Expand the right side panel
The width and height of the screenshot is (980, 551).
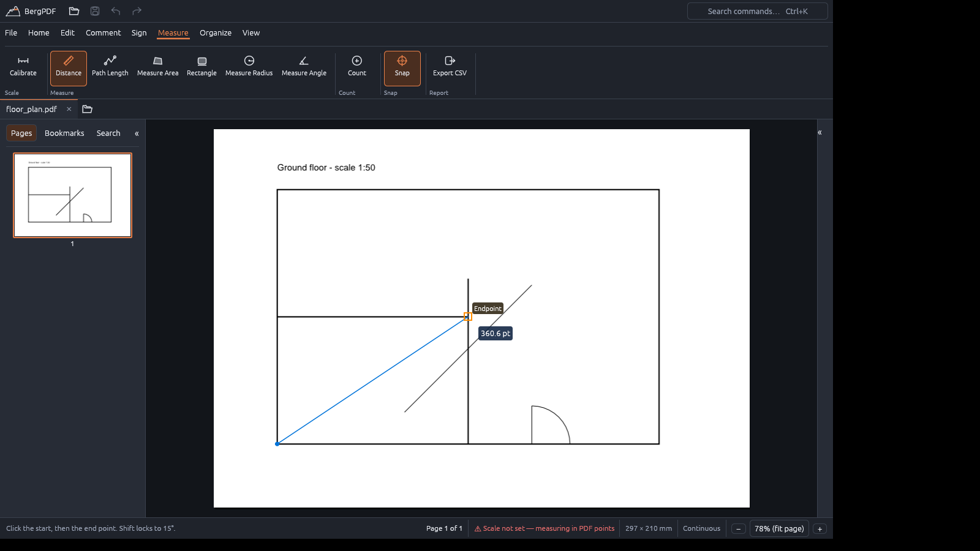(x=820, y=132)
